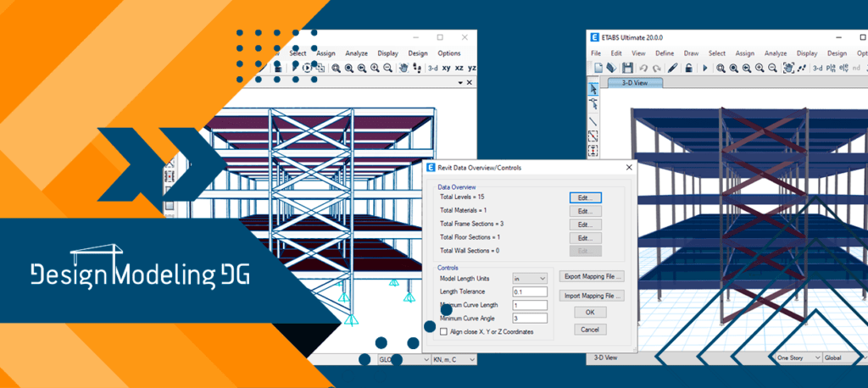Set Elevation view in ETABS Ultimate toolbar
The height and width of the screenshot is (388, 868).
pyautogui.click(x=843, y=69)
